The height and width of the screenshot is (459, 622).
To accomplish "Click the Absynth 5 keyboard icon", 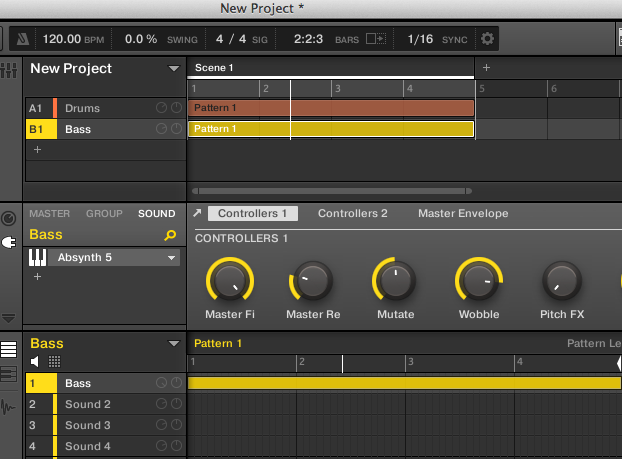I will pyautogui.click(x=38, y=257).
